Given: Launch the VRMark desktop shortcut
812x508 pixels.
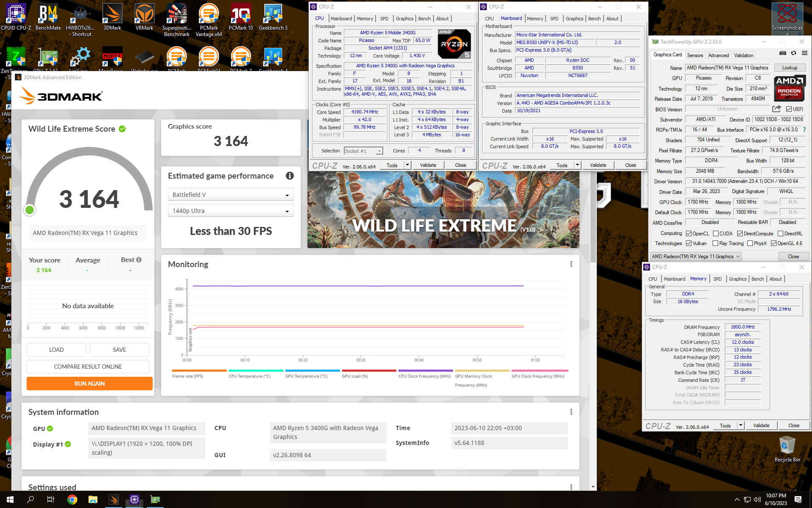Looking at the screenshot, I should tap(144, 17).
